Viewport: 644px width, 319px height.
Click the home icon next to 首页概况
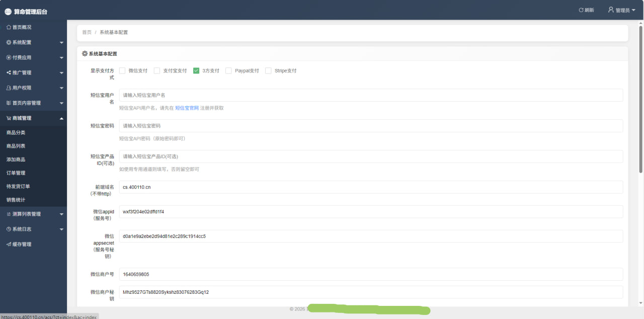[9, 27]
